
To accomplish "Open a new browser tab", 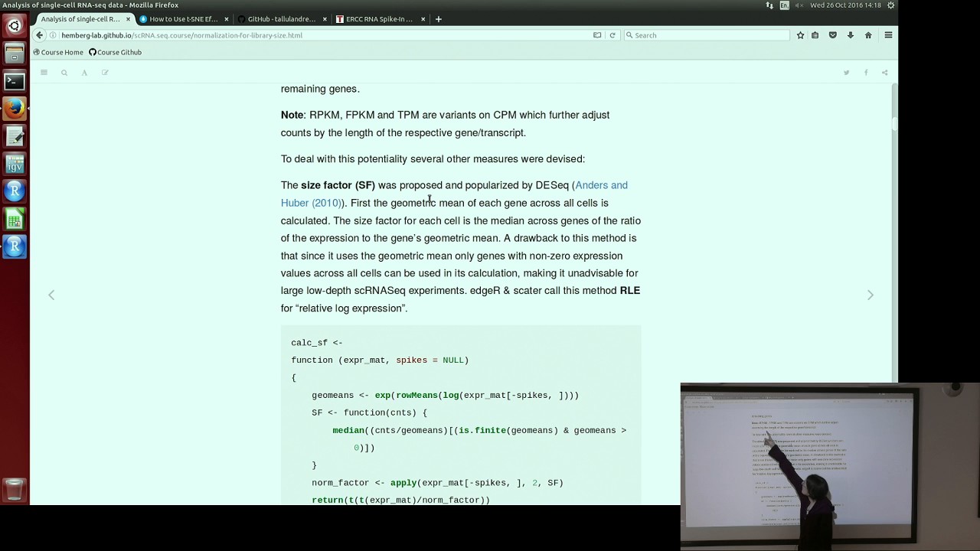I will pyautogui.click(x=438, y=19).
